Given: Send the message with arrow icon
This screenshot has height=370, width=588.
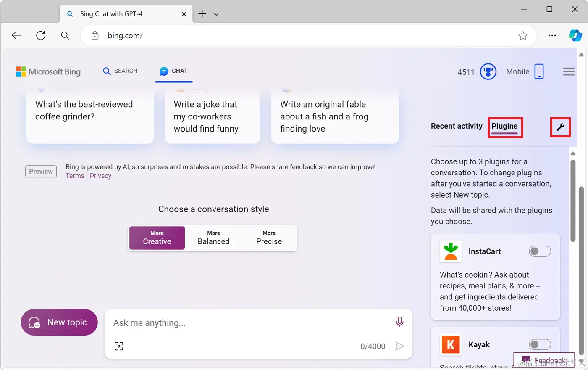Looking at the screenshot, I should tap(400, 346).
